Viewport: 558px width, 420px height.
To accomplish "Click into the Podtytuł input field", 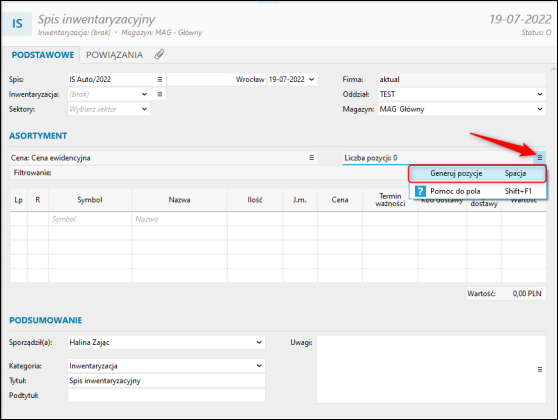I will point(167,395).
